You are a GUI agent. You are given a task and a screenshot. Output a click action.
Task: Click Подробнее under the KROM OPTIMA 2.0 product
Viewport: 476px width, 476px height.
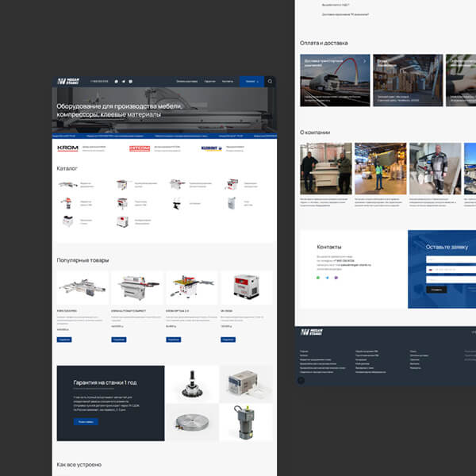pos(173,340)
